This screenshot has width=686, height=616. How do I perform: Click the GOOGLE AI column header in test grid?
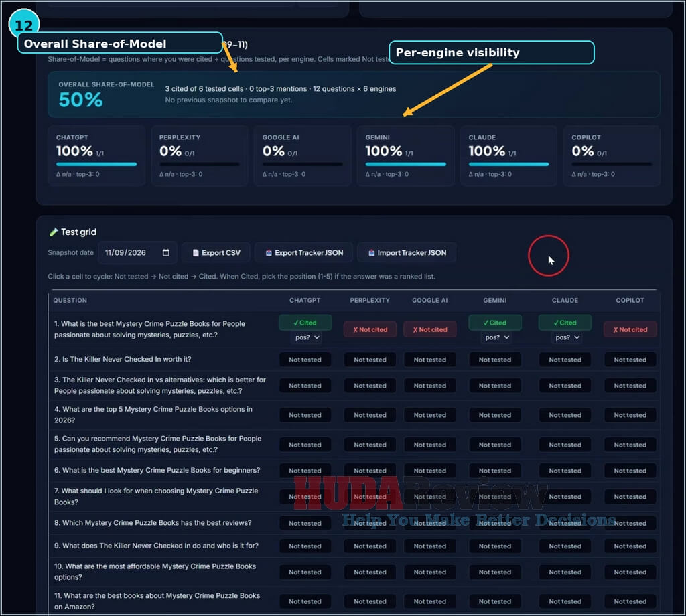[430, 301]
